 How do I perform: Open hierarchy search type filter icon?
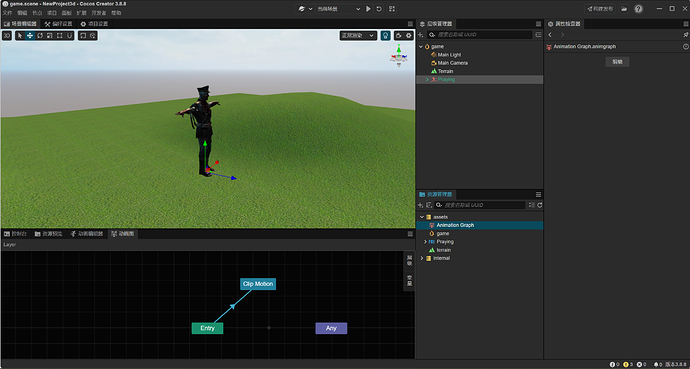coord(432,35)
